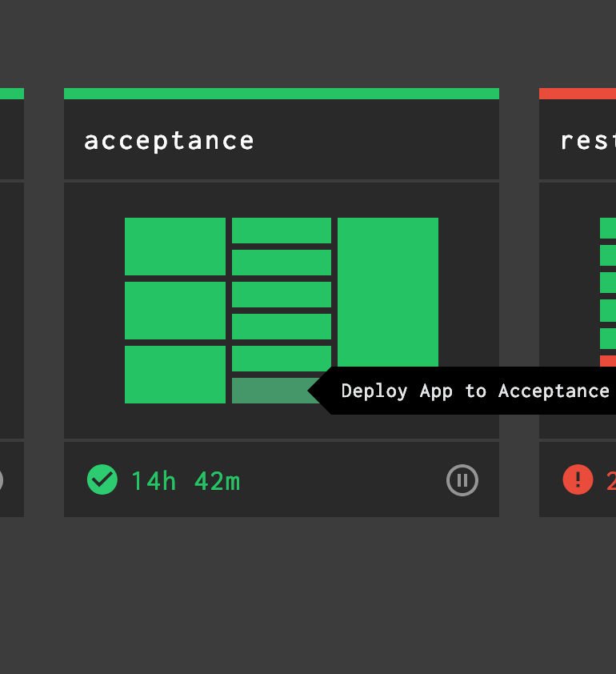616x674 pixels.
Task: Select the top-left green build stage tile
Action: 175,247
